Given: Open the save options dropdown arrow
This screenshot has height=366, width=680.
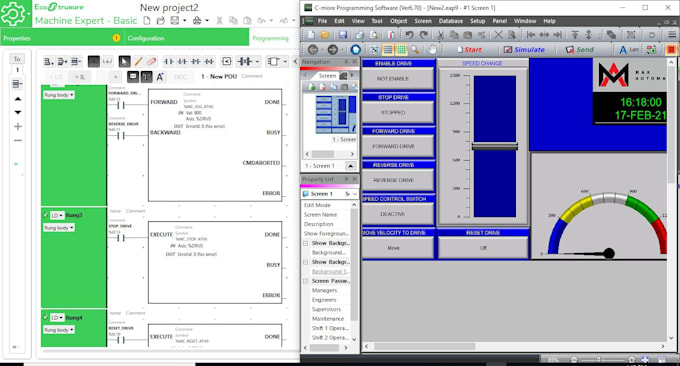Looking at the screenshot, I should pyautogui.click(x=185, y=20).
